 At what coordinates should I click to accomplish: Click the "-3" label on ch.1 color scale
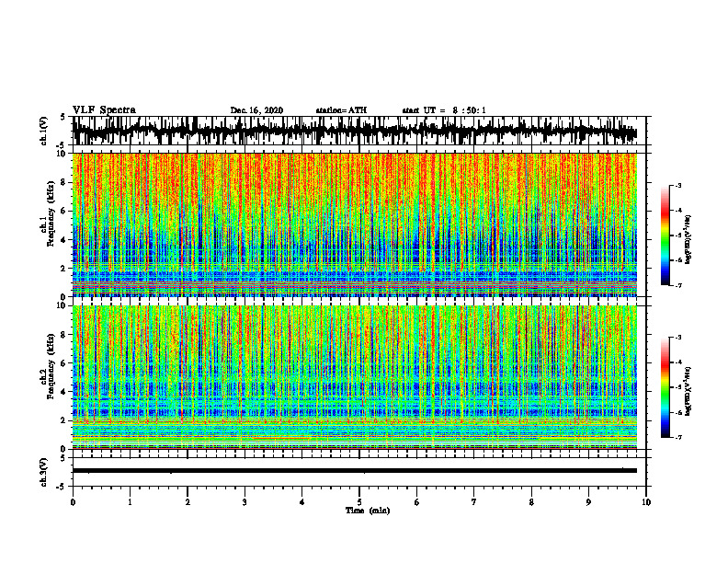click(678, 185)
